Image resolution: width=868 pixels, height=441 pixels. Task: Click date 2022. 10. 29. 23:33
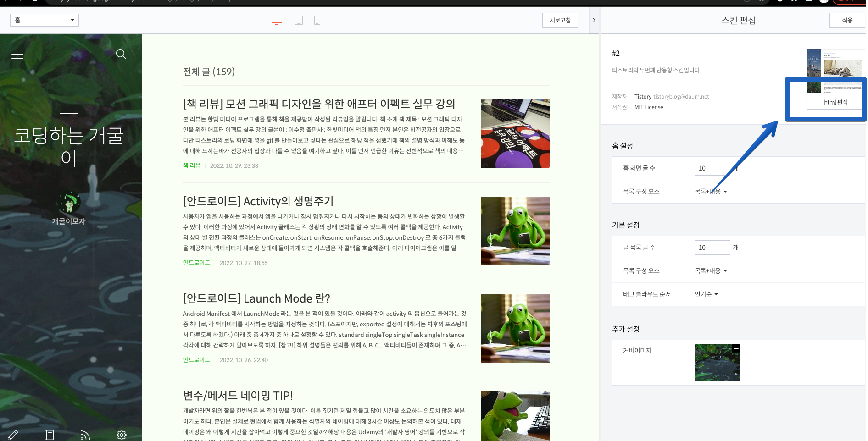[x=234, y=165]
